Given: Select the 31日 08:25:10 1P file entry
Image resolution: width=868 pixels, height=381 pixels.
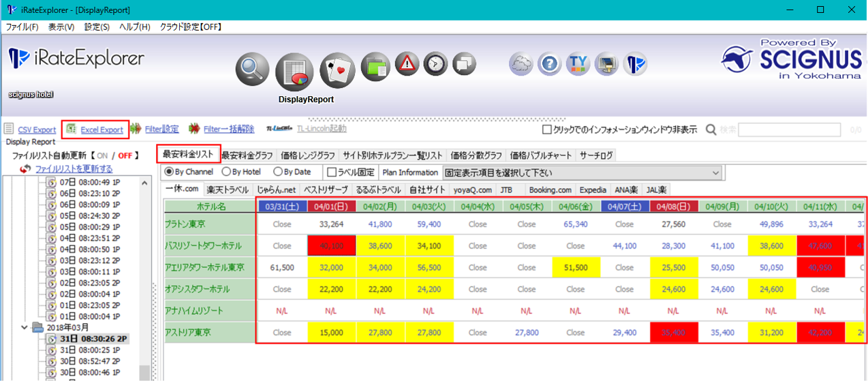Looking at the screenshot, I should tap(82, 350).
